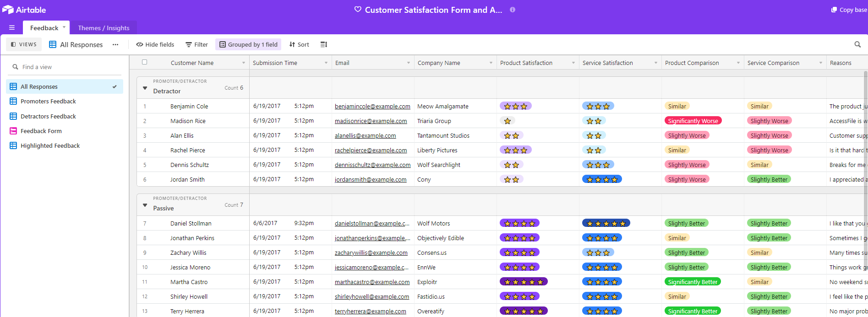Switch to the Themes / Insights tab
Viewport: 868px width, 317px height.
(x=104, y=28)
